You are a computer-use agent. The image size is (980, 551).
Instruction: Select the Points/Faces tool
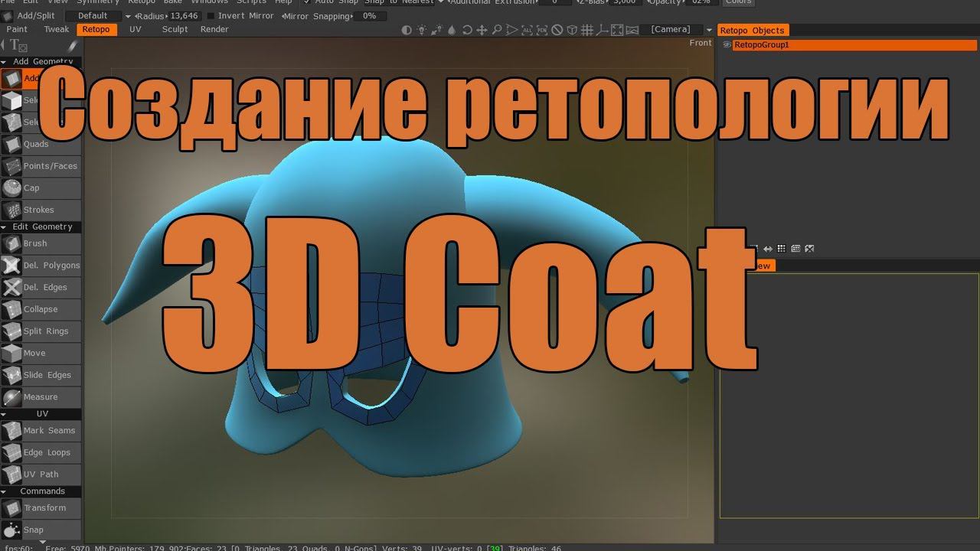click(41, 166)
